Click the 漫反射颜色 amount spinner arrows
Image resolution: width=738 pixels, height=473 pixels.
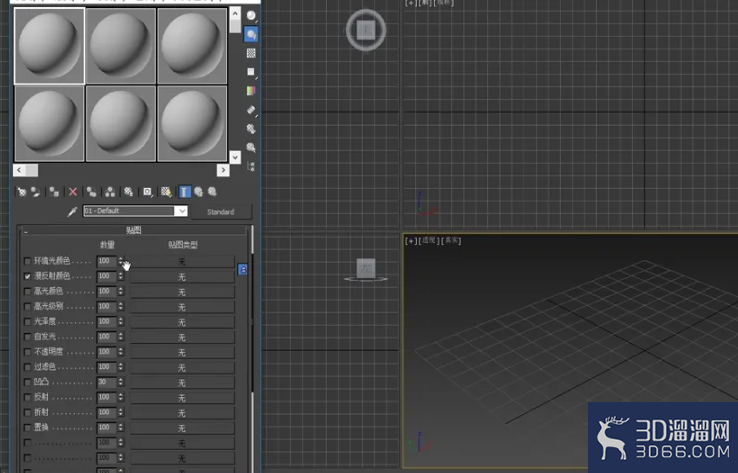121,276
